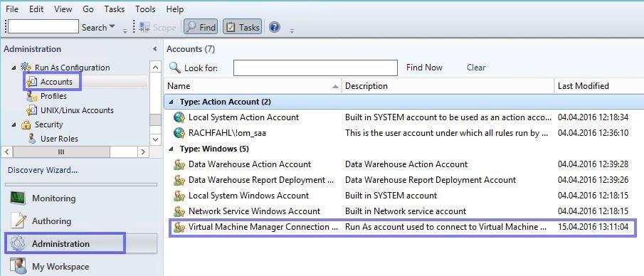
Task: Open the Edit menu
Action: [x=36, y=9]
